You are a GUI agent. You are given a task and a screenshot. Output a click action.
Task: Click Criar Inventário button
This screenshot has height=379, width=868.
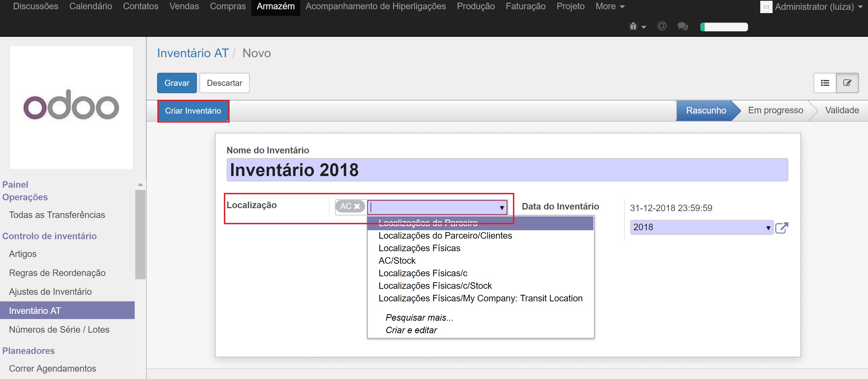(x=193, y=111)
